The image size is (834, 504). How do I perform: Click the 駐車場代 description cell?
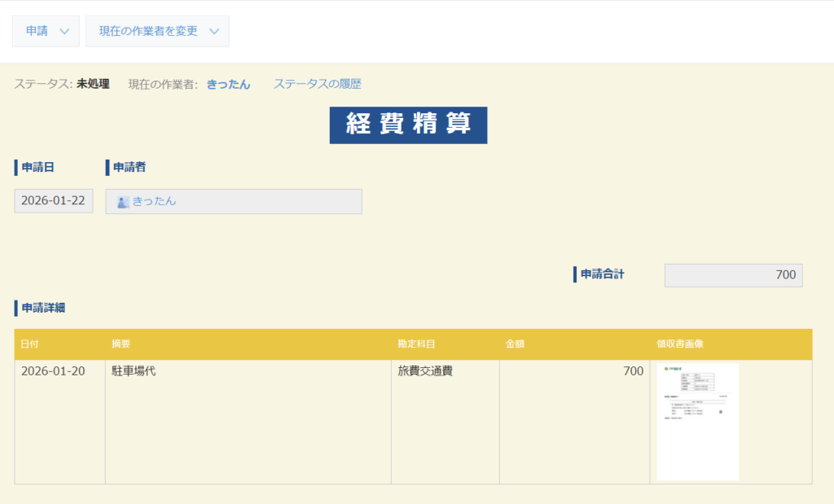point(134,371)
